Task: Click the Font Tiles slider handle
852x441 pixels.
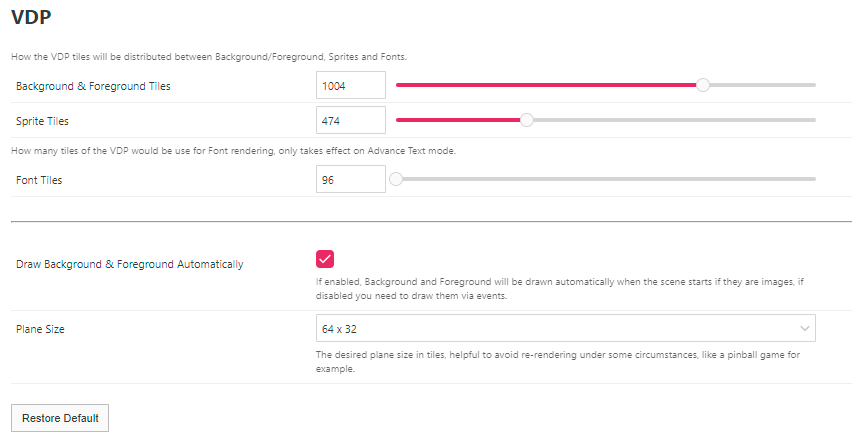Action: [396, 180]
